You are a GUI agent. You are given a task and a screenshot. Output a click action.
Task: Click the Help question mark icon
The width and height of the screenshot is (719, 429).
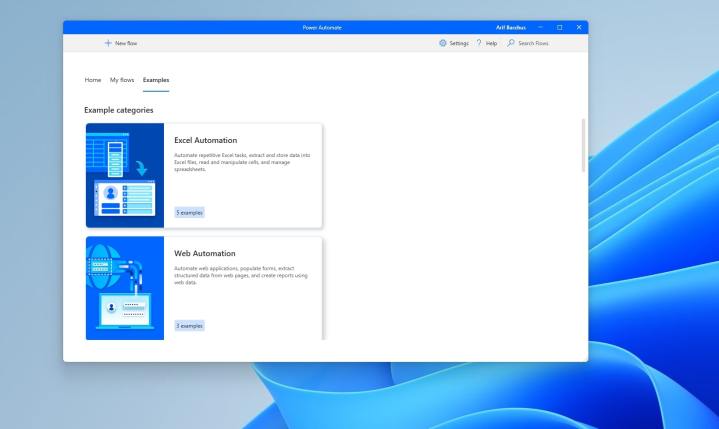[479, 43]
